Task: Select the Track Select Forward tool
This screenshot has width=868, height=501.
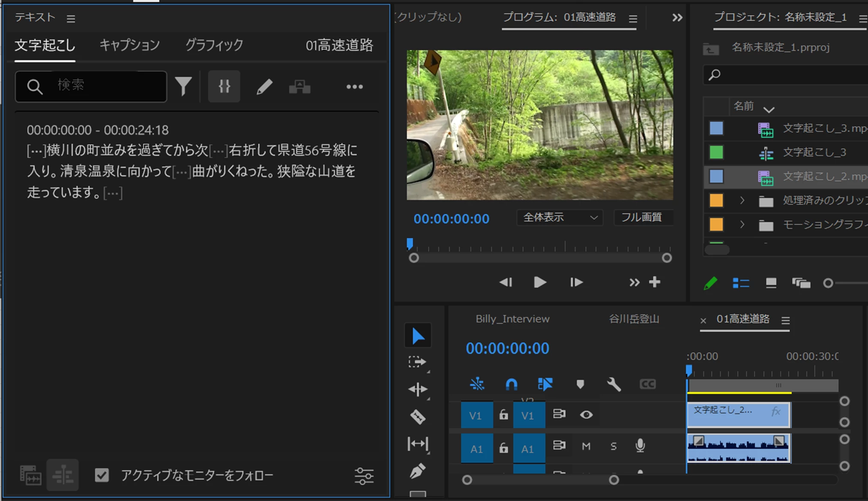Action: pos(417,362)
